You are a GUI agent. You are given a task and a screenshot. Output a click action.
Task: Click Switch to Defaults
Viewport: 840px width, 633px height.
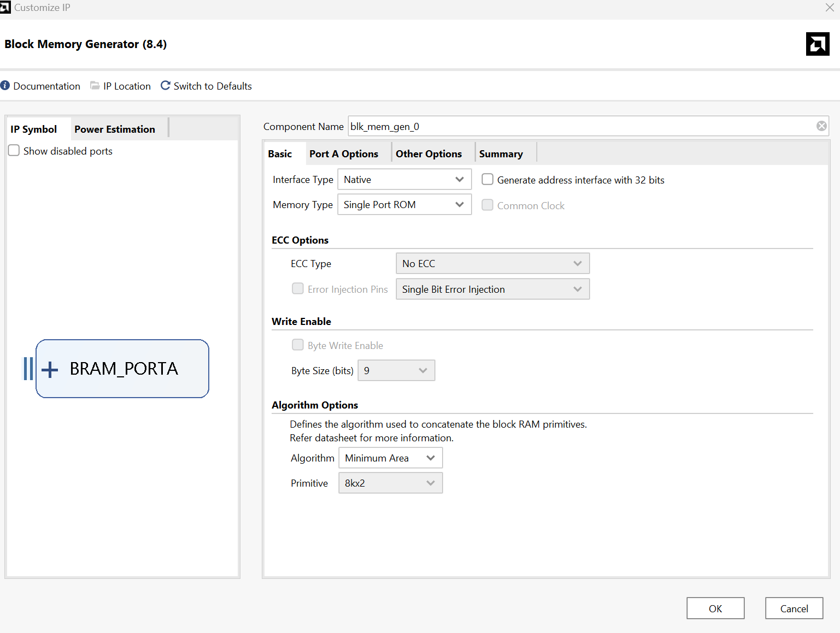(213, 86)
